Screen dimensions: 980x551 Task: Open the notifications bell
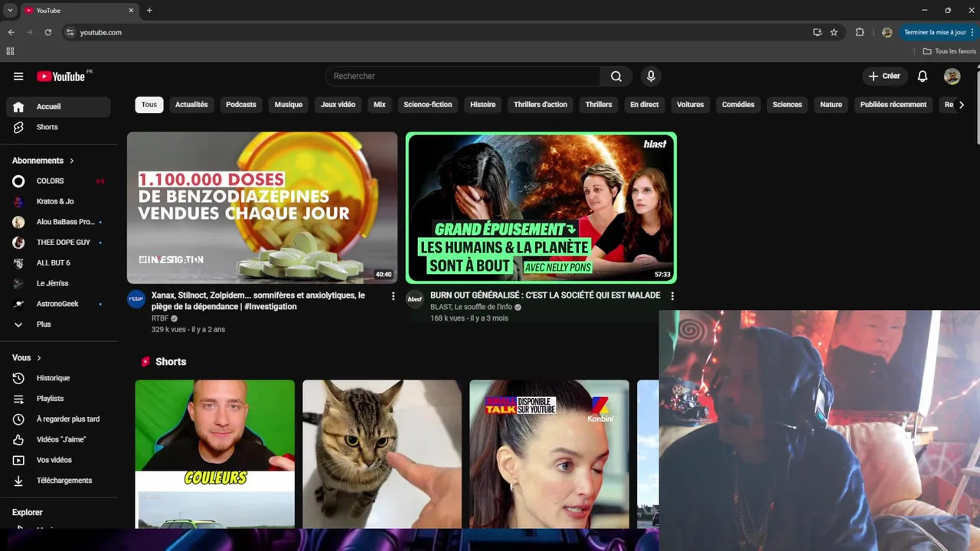pyautogui.click(x=923, y=76)
